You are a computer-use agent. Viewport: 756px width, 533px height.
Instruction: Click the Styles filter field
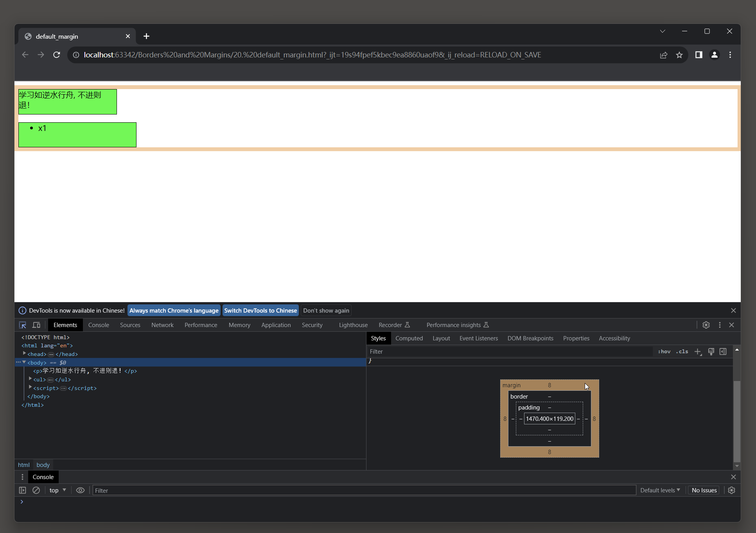[x=510, y=352]
